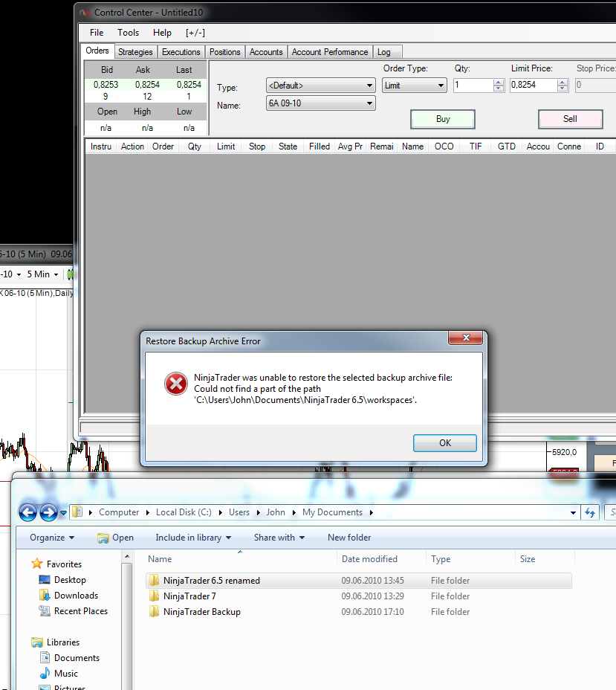Select Desktop in Favorites
Viewport: 616px width, 690px height.
pos(69,580)
